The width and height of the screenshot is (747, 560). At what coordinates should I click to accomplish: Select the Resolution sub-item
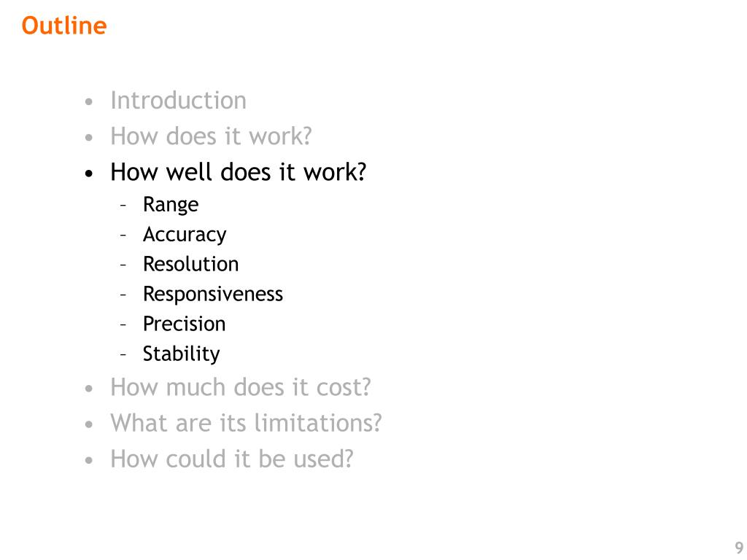tap(190, 264)
